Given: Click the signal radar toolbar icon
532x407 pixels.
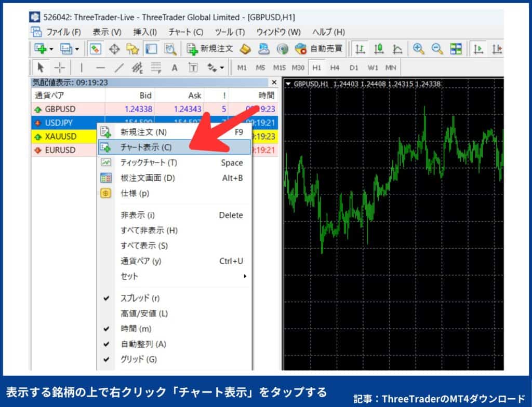Looking at the screenshot, I should (x=282, y=49).
